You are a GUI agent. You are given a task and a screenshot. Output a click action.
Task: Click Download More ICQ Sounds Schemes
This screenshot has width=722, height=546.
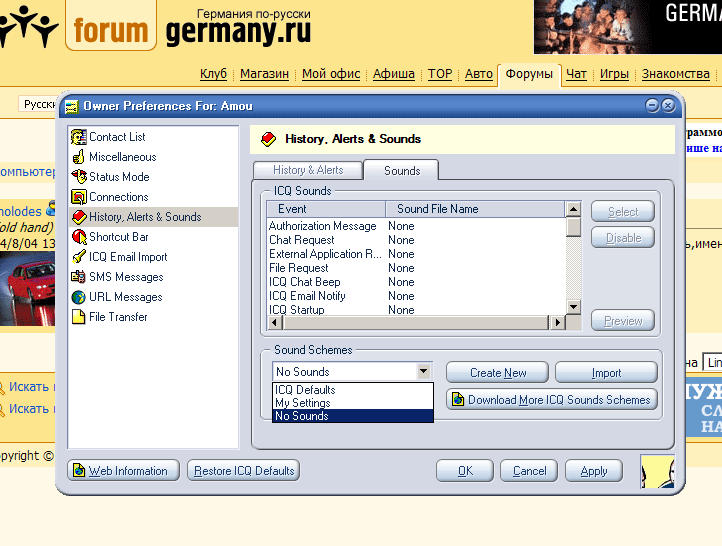[552, 400]
